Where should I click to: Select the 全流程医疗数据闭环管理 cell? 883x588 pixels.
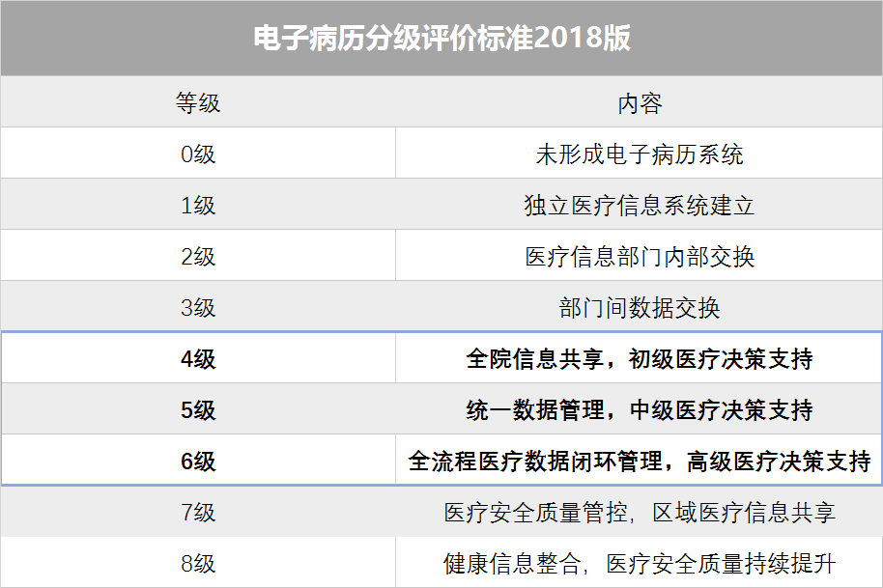click(x=640, y=462)
